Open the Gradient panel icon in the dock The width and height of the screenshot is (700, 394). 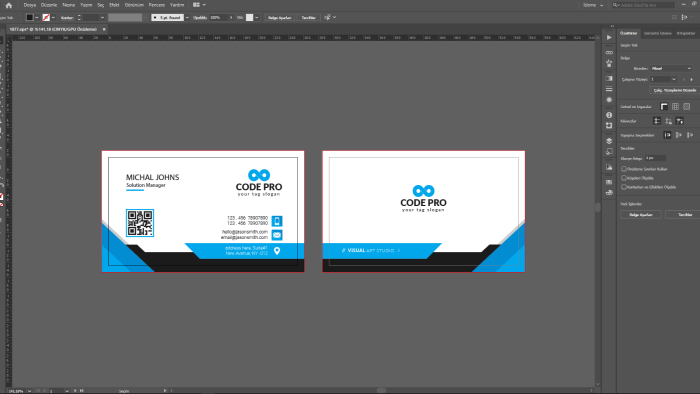pyautogui.click(x=609, y=79)
